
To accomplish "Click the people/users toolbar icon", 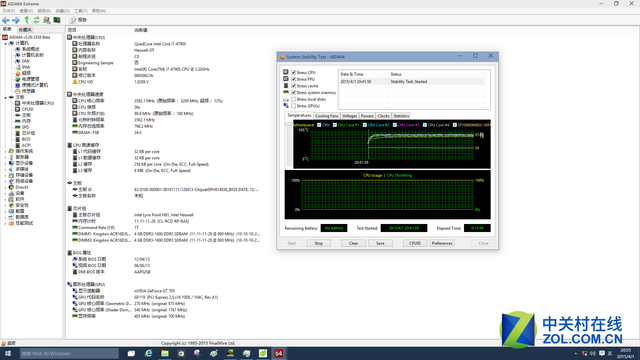I will [x=47, y=20].
